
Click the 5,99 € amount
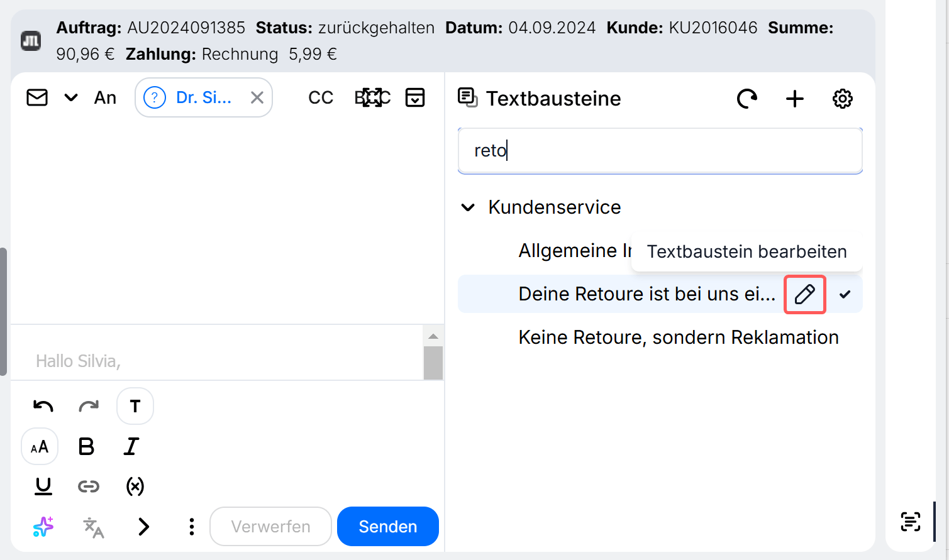tap(313, 55)
